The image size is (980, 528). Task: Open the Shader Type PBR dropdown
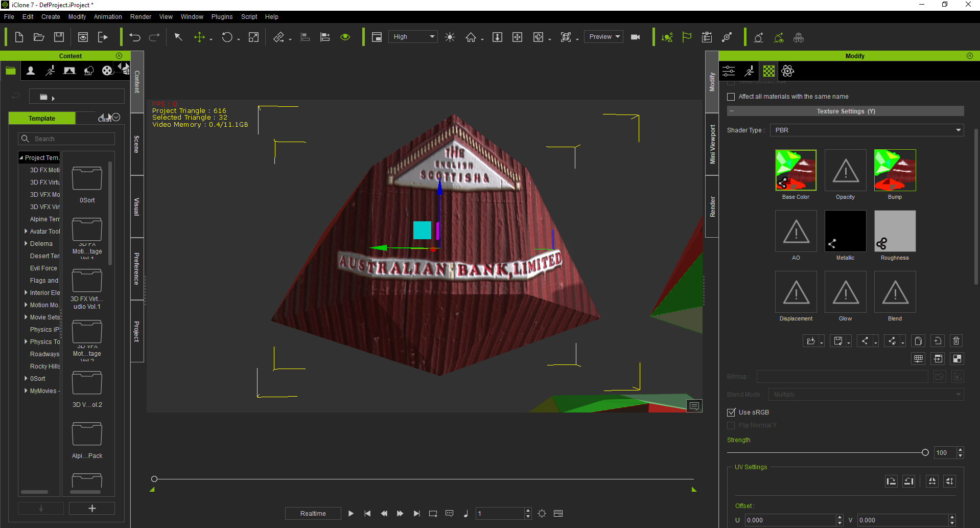(867, 130)
